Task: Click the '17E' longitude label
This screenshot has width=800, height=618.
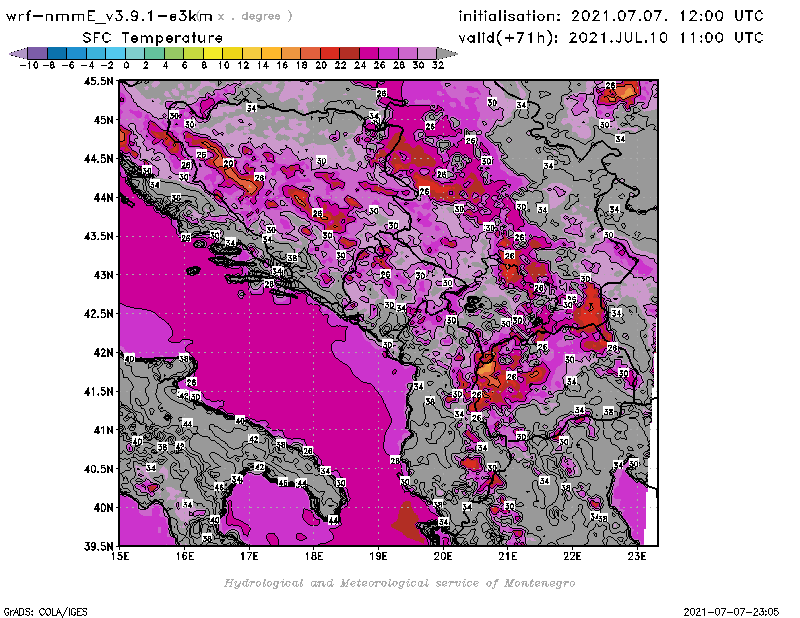Action: 249,556
